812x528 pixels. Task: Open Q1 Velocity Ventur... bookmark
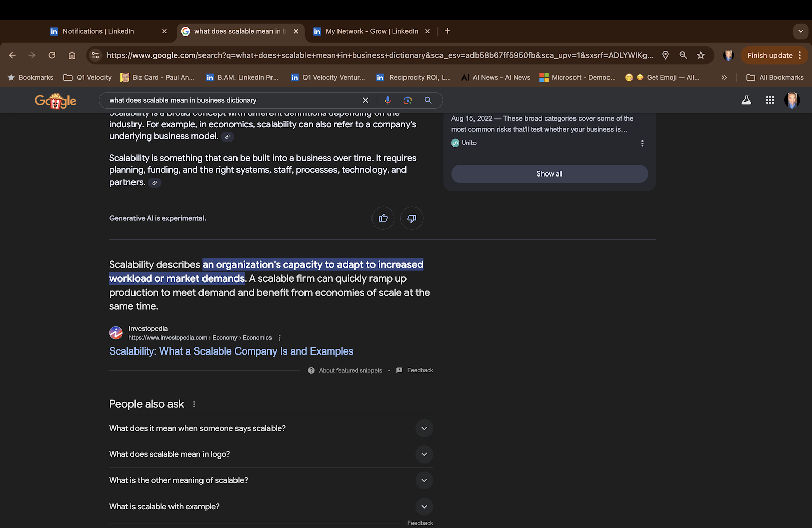(328, 77)
